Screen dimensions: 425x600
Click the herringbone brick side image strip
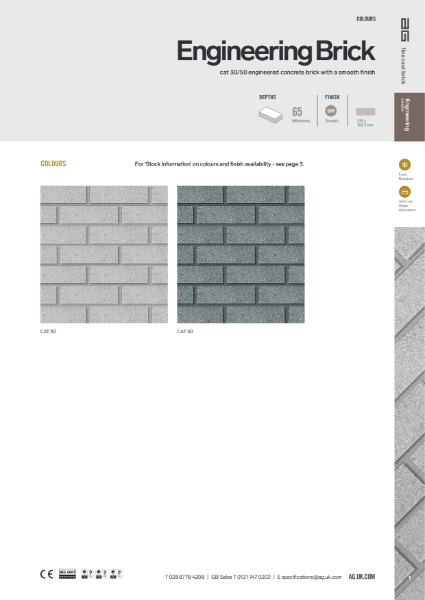coord(410,413)
